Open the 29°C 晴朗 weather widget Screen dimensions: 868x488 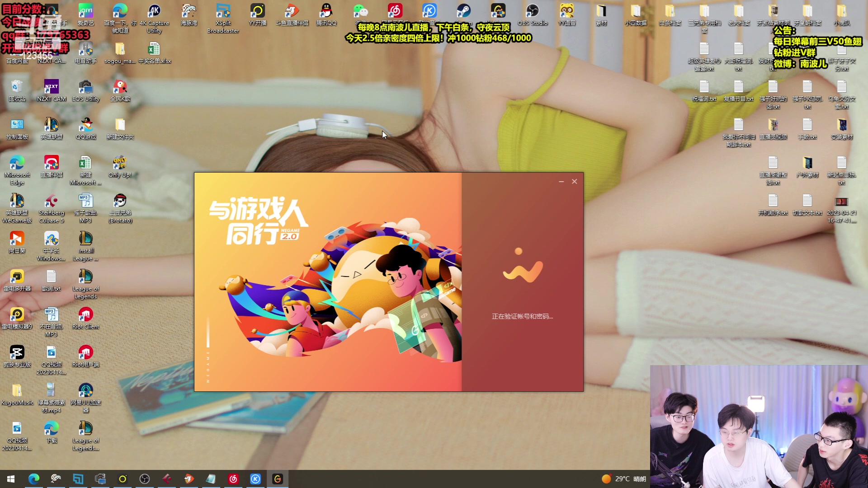click(x=624, y=479)
